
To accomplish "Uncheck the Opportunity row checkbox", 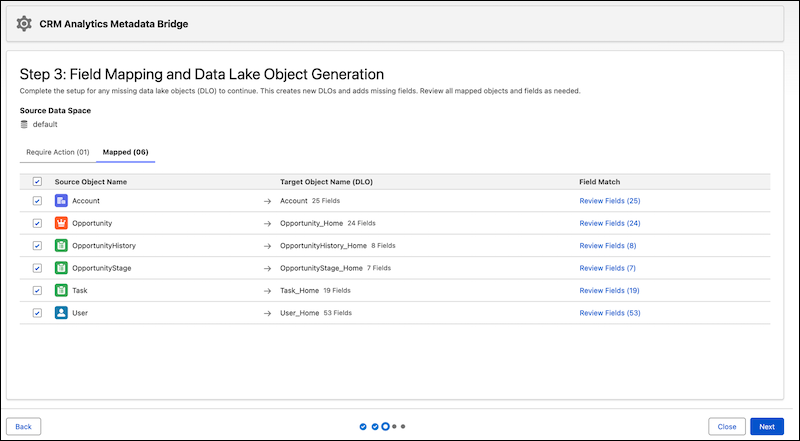I will point(37,223).
